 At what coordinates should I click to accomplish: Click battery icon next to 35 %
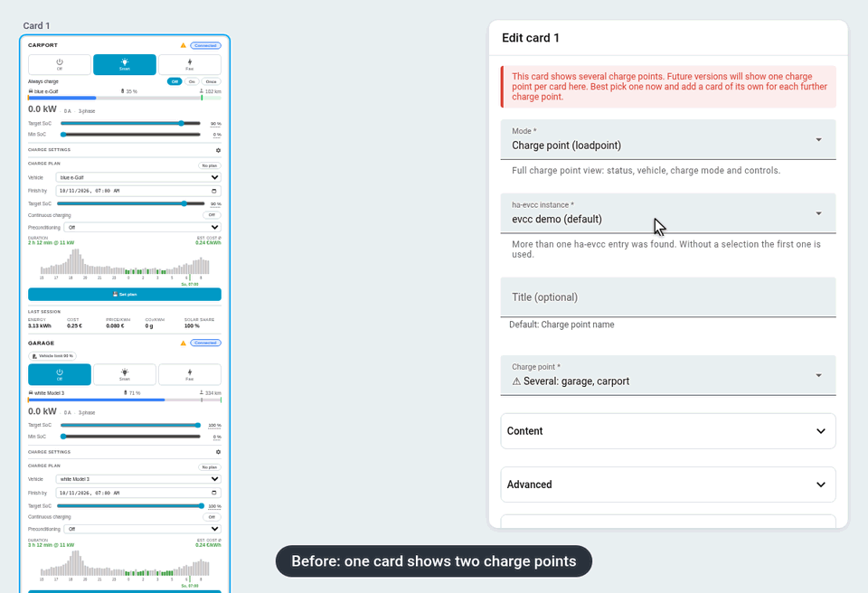click(x=122, y=91)
